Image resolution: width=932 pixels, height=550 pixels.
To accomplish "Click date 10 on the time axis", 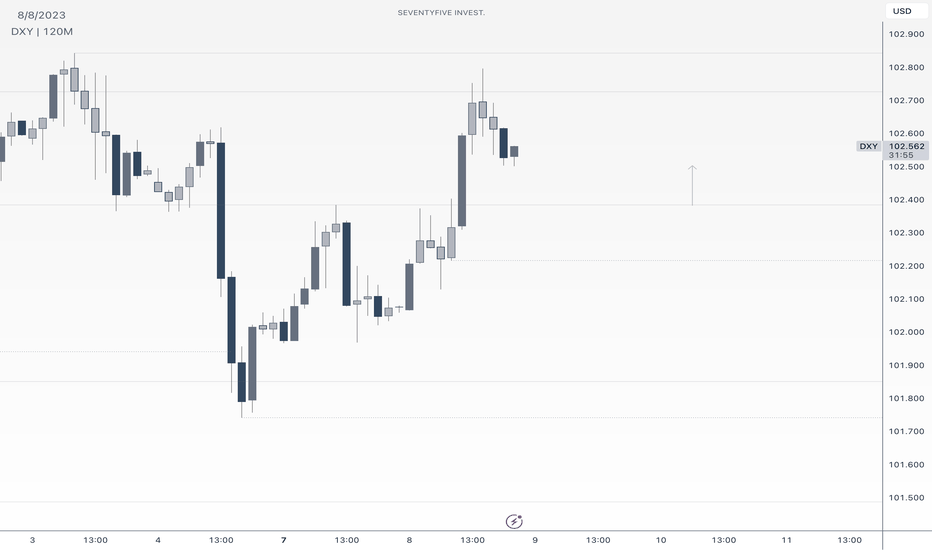I will (661, 540).
